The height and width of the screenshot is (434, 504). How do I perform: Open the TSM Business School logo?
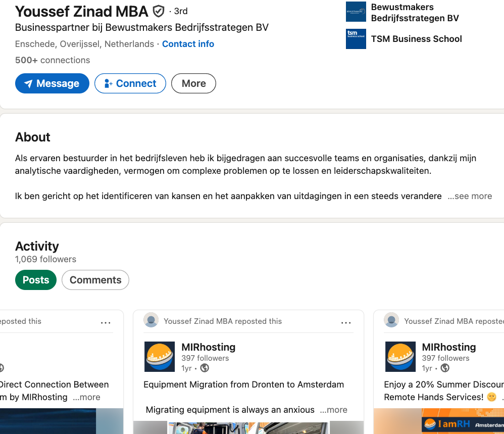[x=356, y=39]
